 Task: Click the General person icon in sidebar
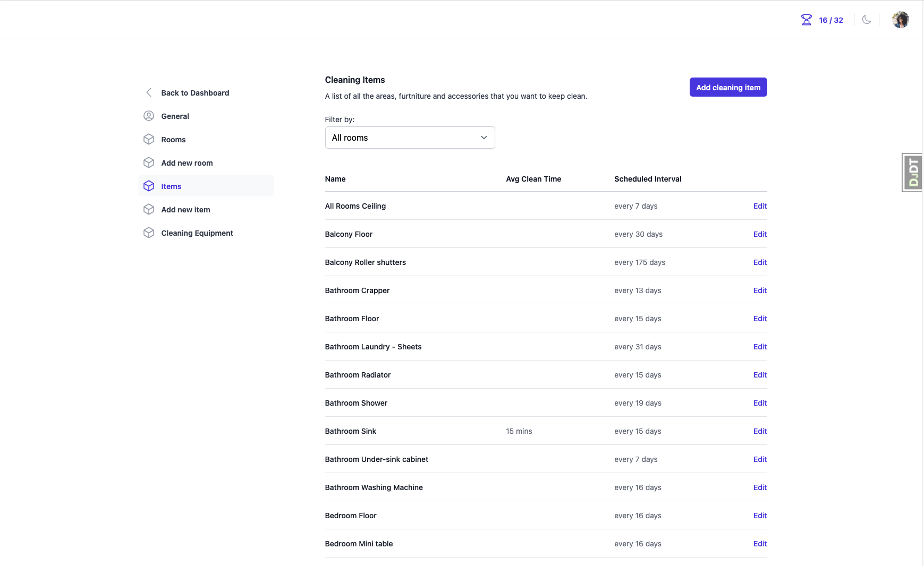pos(149,116)
